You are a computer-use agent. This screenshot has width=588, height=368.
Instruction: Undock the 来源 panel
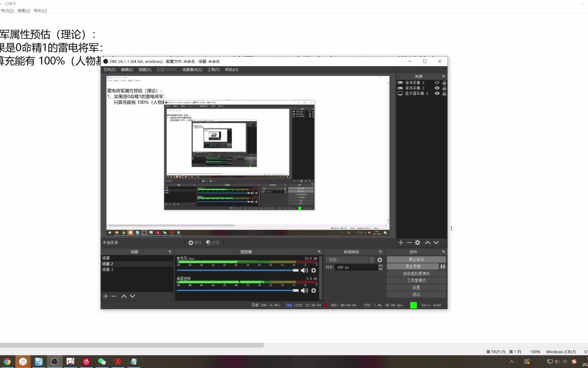[x=443, y=76]
